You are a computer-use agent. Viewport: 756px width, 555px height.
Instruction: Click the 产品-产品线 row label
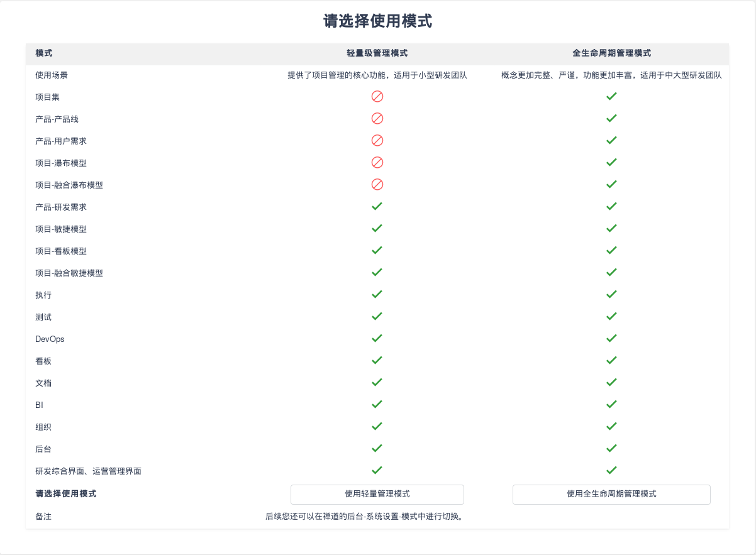(x=57, y=119)
